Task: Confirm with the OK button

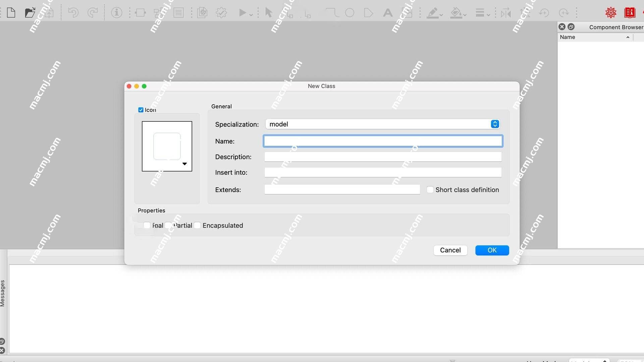Action: pos(492,250)
